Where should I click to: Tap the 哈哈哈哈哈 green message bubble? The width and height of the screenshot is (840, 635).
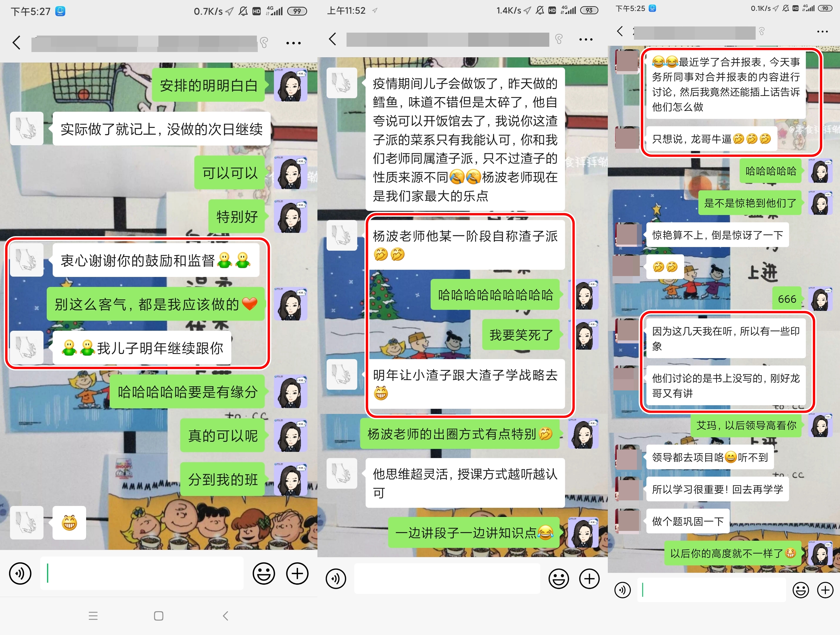pyautogui.click(x=771, y=171)
